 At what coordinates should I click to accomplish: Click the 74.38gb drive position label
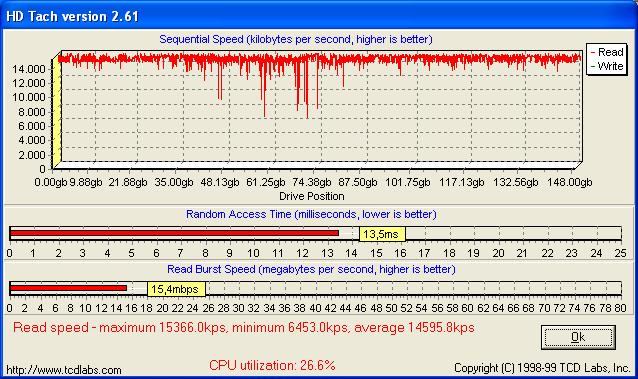[312, 182]
